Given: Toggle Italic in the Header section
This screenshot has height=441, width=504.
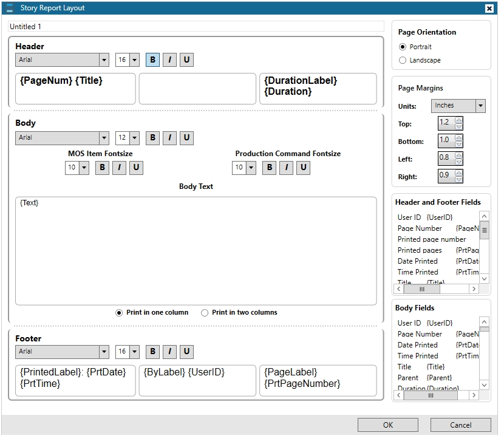Looking at the screenshot, I should tap(169, 60).
